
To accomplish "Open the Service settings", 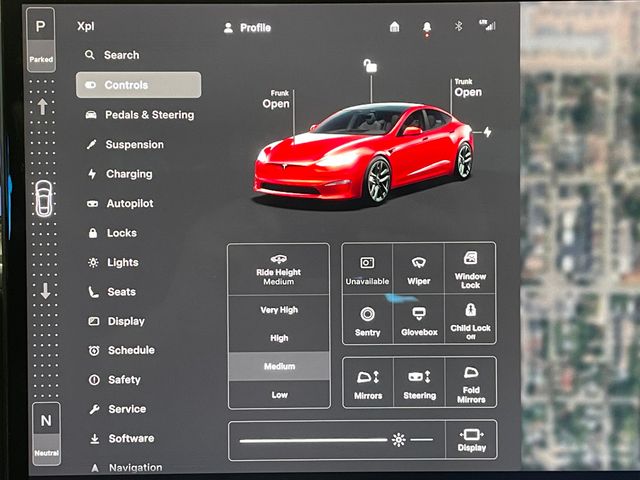I will [118, 409].
